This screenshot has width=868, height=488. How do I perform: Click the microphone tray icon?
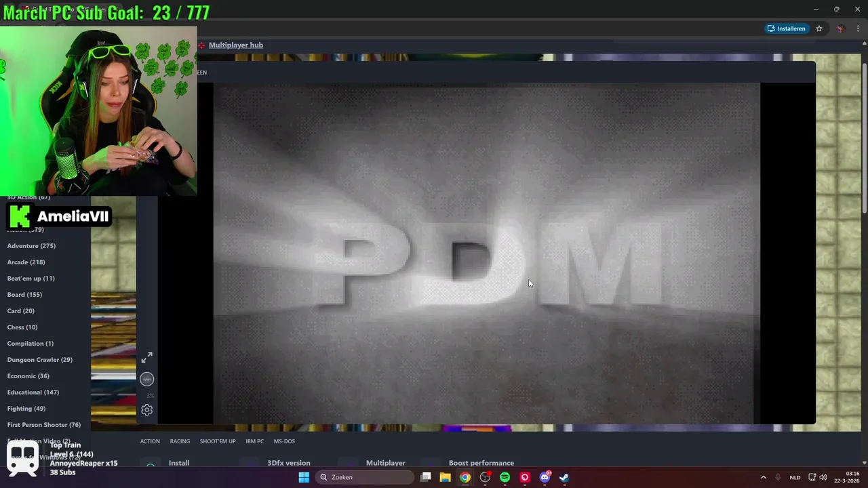pyautogui.click(x=778, y=477)
